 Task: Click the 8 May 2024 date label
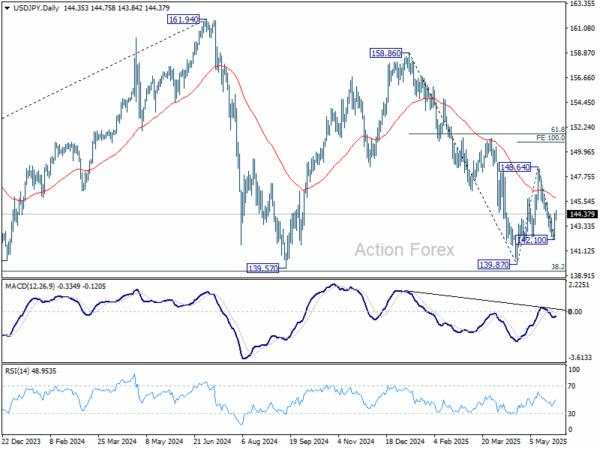[x=165, y=441]
